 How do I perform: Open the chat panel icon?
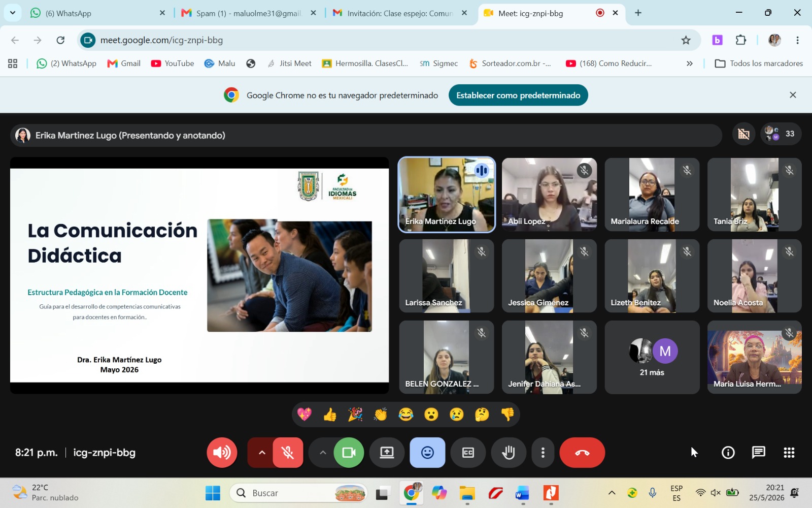coord(758,452)
